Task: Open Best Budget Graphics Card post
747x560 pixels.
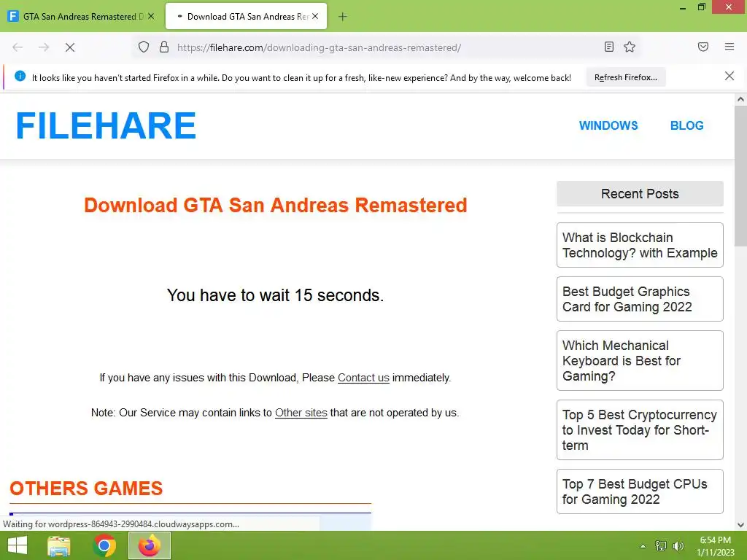Action: coord(640,299)
